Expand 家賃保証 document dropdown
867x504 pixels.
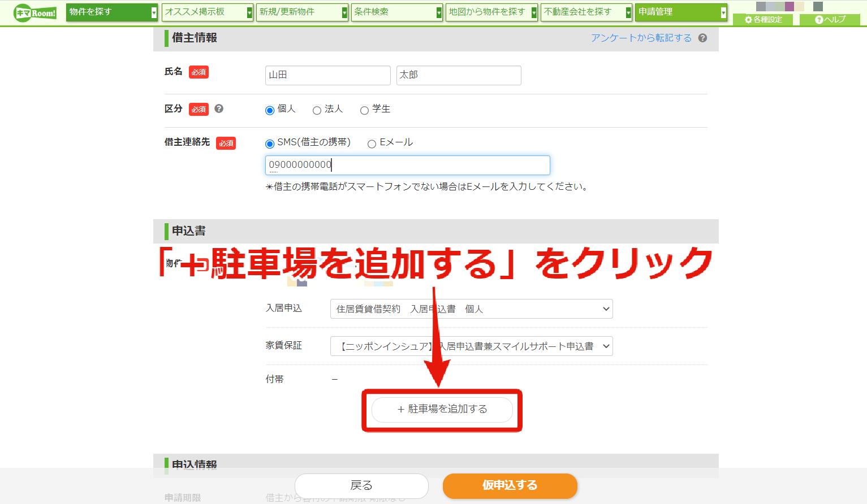[x=471, y=346]
